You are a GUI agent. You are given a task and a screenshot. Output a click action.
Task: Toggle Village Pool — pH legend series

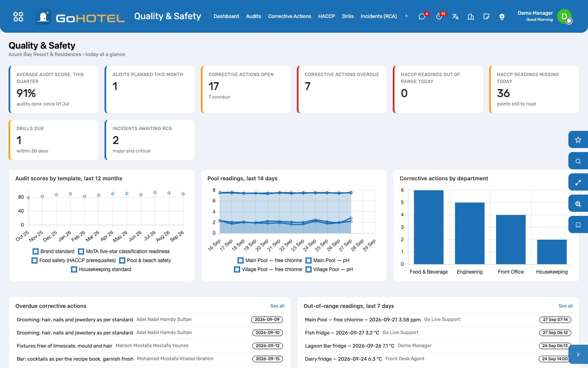click(329, 269)
